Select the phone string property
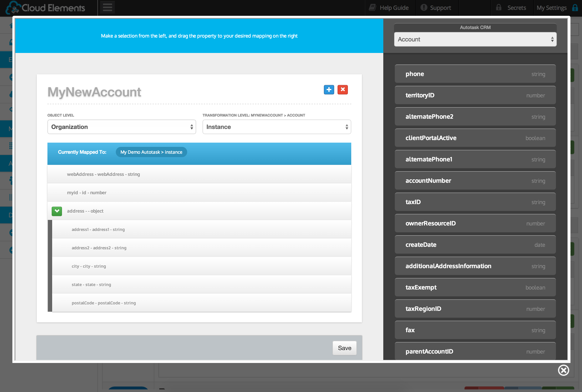 (475, 74)
